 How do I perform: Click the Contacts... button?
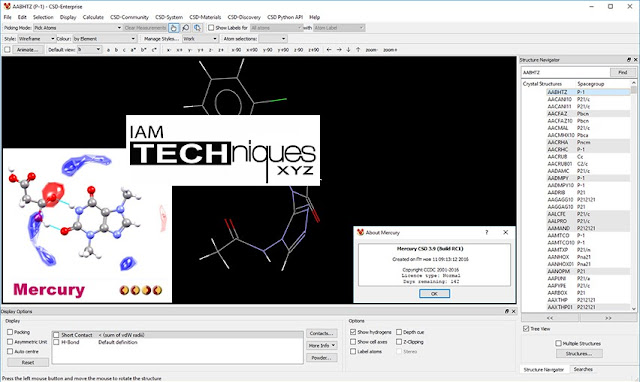[322, 333]
